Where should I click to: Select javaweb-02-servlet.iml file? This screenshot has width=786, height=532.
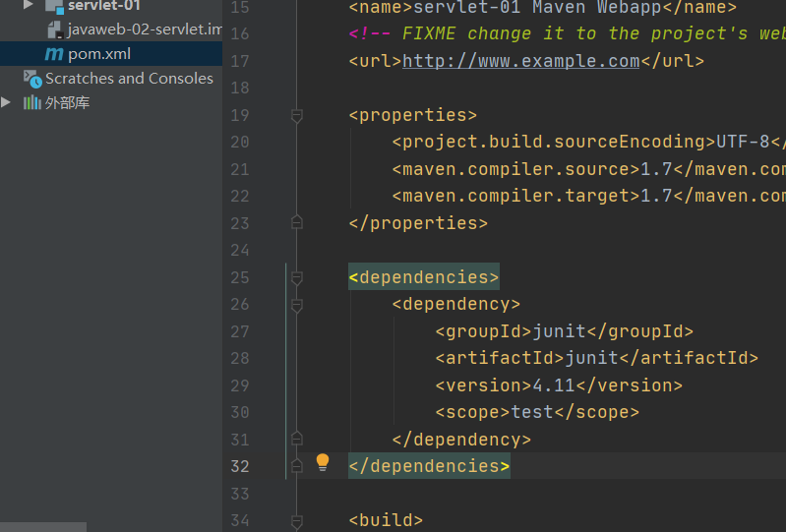[x=145, y=30]
